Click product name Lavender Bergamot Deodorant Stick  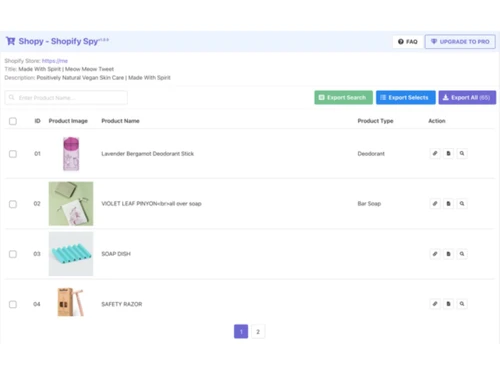pyautogui.click(x=147, y=154)
